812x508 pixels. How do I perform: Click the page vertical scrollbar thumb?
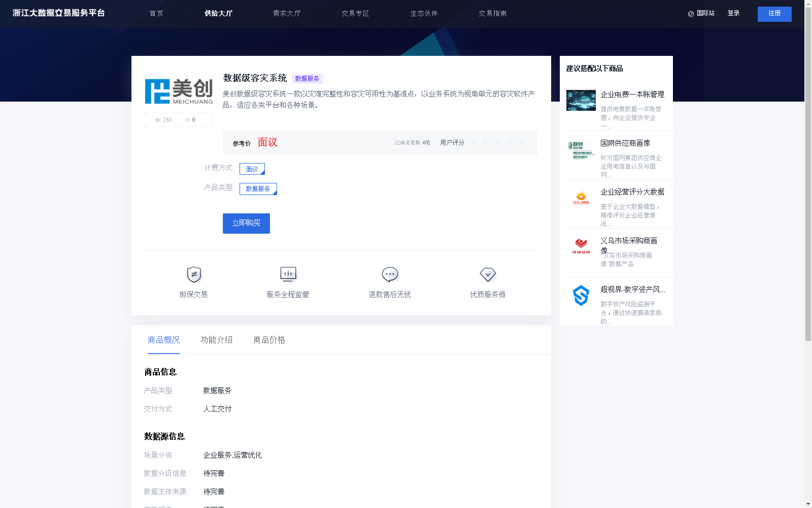pyautogui.click(x=808, y=174)
